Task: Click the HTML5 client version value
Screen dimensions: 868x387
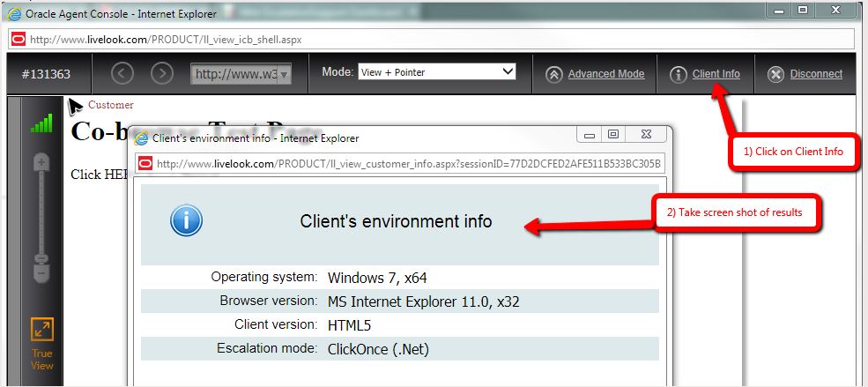Action: pos(349,325)
